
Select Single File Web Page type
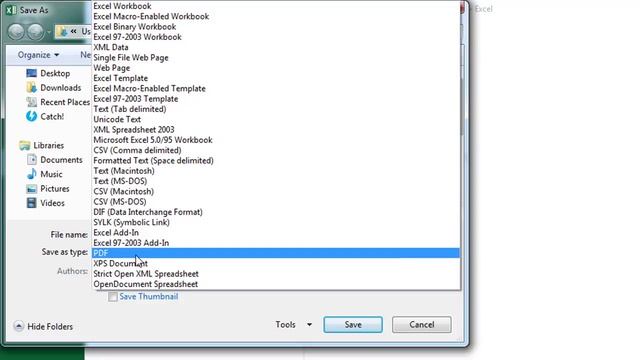pos(276,58)
